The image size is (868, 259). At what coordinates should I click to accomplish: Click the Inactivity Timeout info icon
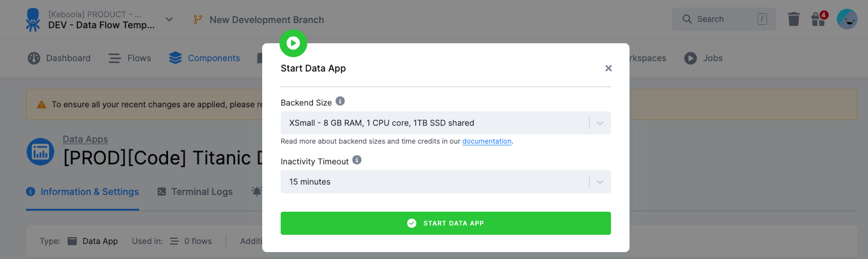(x=357, y=160)
